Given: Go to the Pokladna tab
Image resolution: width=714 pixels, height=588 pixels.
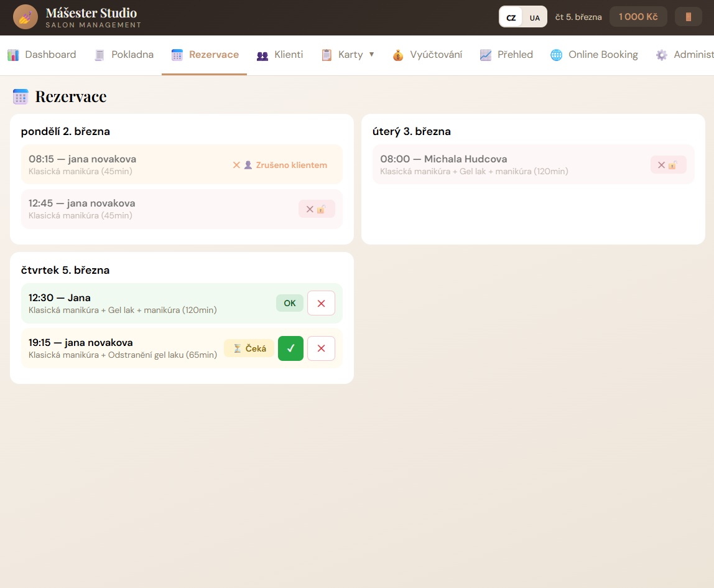Looking at the screenshot, I should point(124,55).
